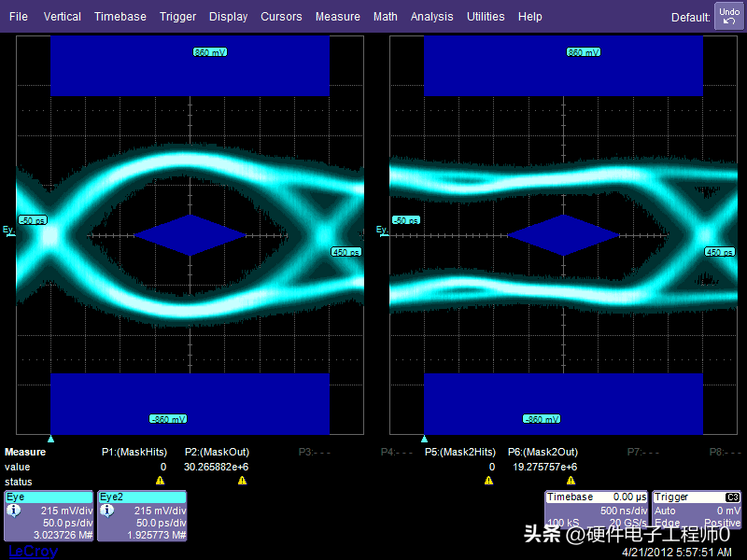The image size is (747, 560).
Task: Click the 19.275757e+6 Mask2Out value
Action: point(545,468)
